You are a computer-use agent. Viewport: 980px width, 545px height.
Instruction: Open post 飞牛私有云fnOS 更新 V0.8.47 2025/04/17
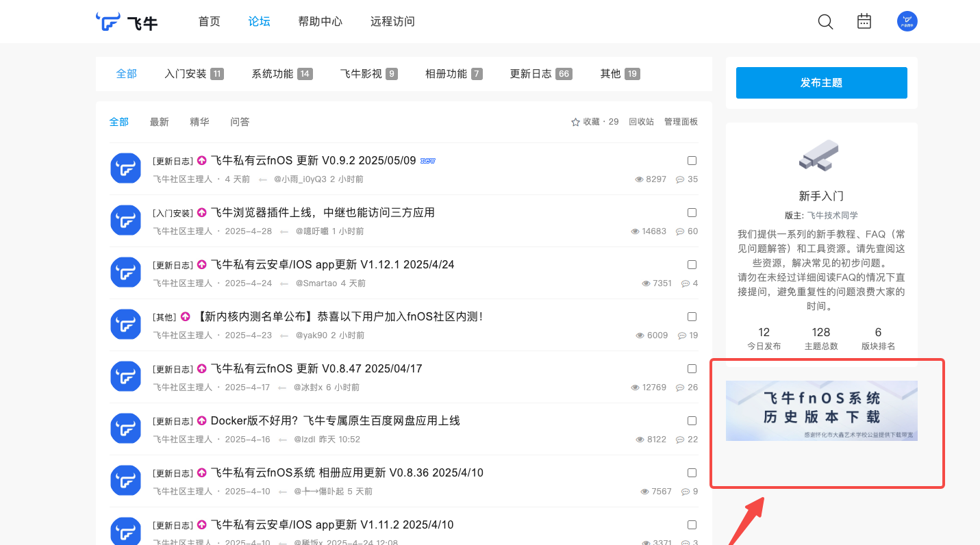pos(316,369)
